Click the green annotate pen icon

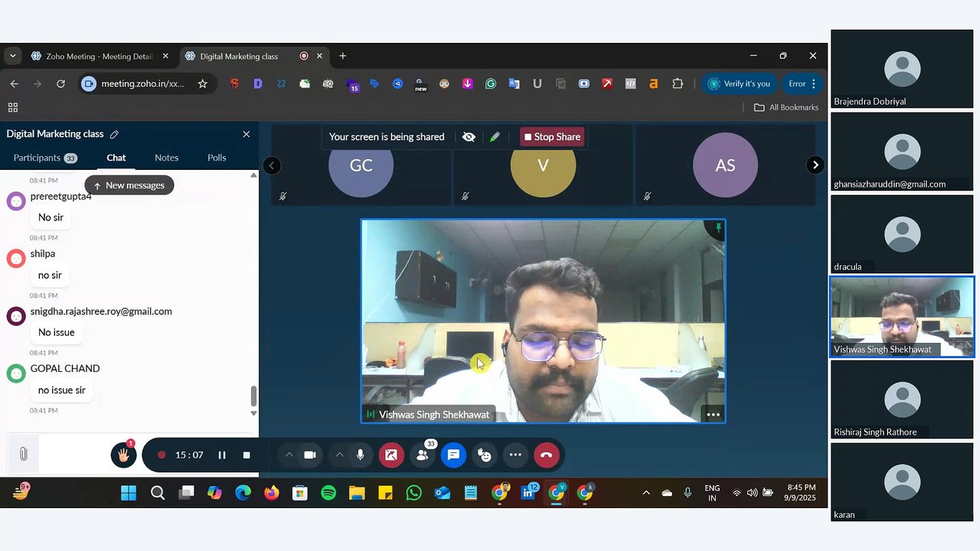495,137
